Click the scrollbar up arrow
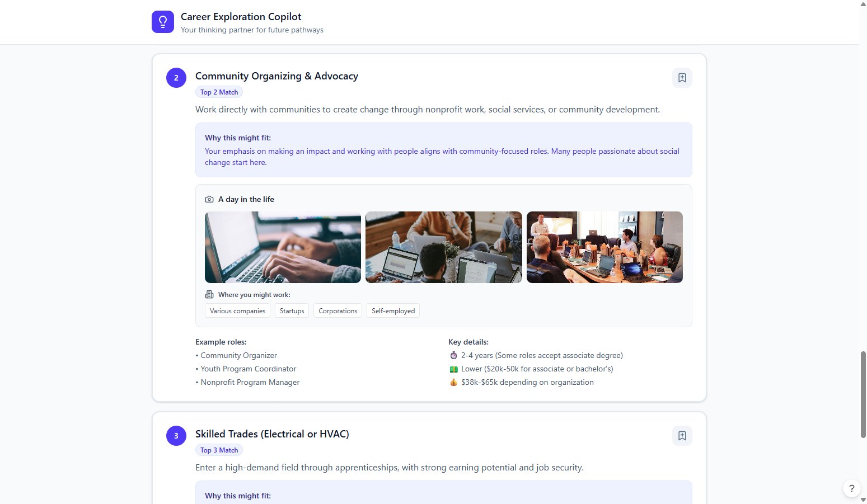 pyautogui.click(x=863, y=4)
